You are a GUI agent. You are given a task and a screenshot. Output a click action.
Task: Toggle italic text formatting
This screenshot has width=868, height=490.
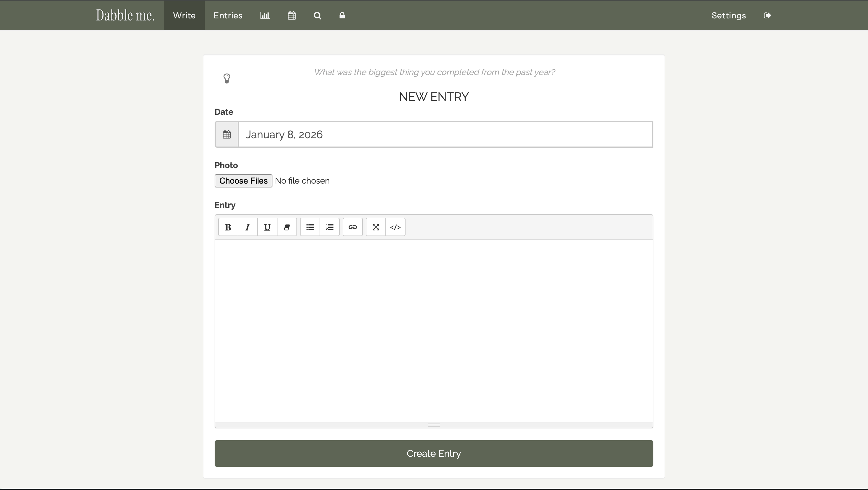pyautogui.click(x=247, y=227)
